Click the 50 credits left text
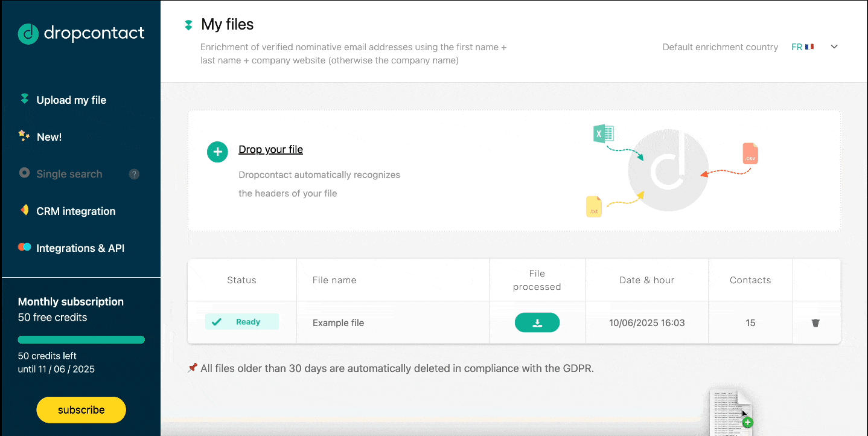This screenshot has width=868, height=436. [47, 356]
